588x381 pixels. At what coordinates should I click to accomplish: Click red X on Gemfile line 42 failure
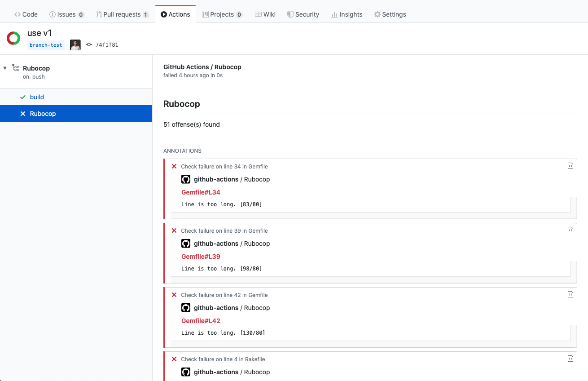[x=174, y=295]
